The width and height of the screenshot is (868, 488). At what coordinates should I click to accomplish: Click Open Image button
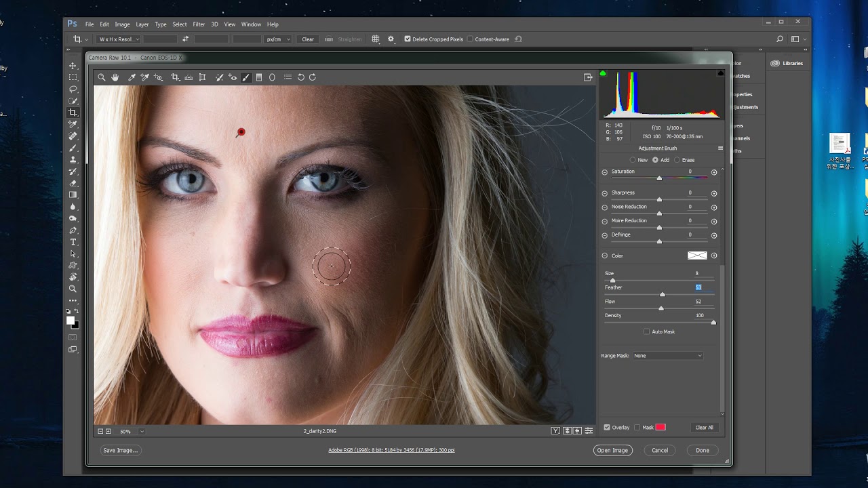[x=612, y=450]
